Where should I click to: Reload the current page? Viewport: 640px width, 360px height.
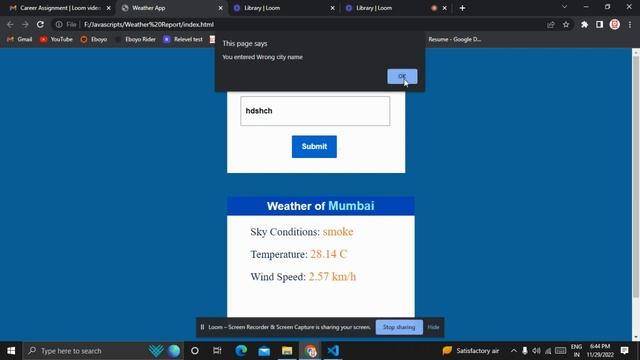point(40,24)
